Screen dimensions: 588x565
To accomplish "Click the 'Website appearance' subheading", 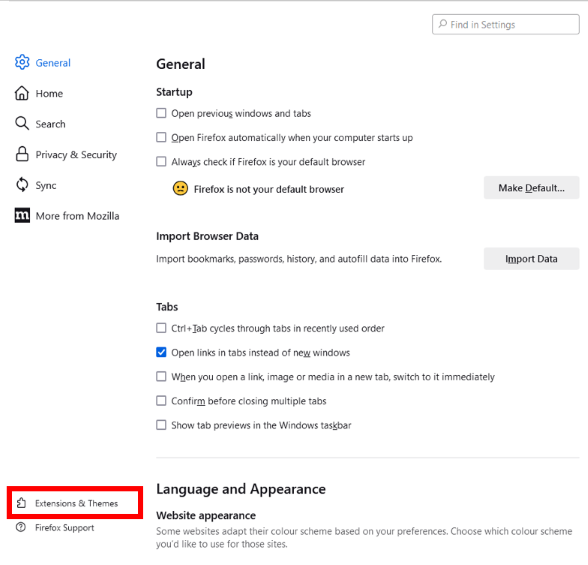I will point(206,516).
